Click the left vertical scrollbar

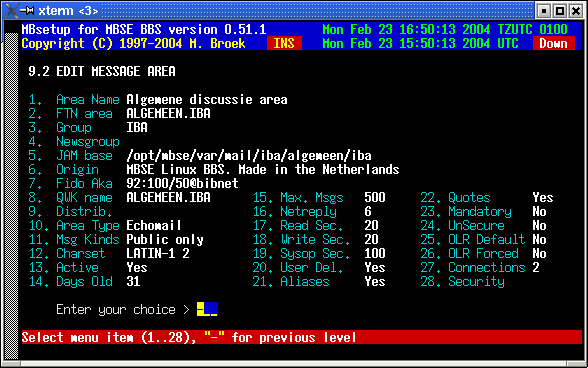tap(11, 196)
